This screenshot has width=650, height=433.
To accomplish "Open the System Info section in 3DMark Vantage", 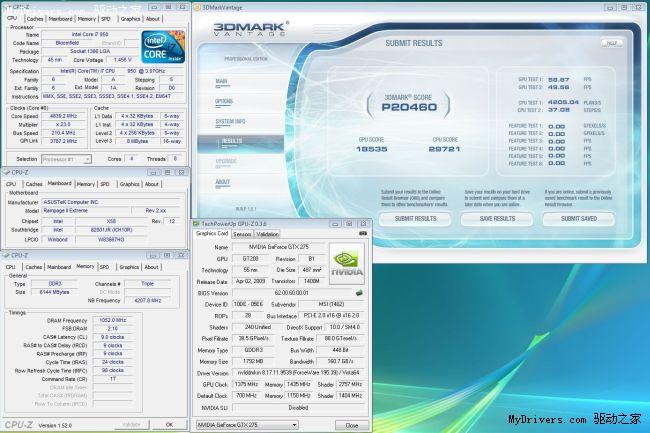I will coord(230,121).
